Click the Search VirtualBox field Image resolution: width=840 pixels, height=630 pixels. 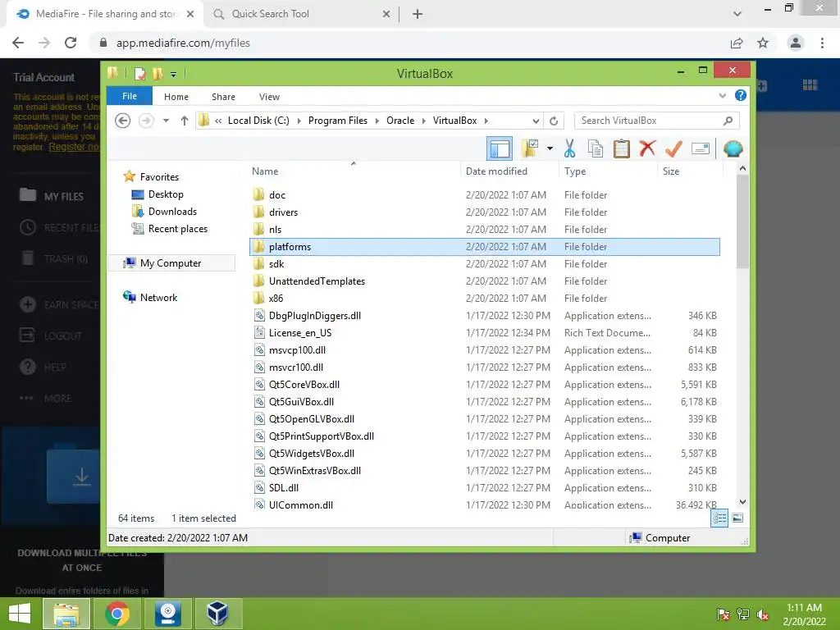point(656,121)
